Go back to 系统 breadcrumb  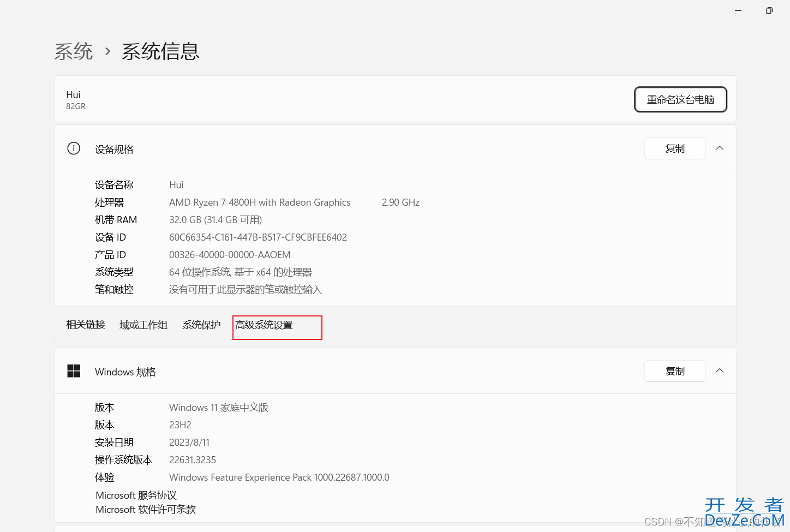pos(74,51)
